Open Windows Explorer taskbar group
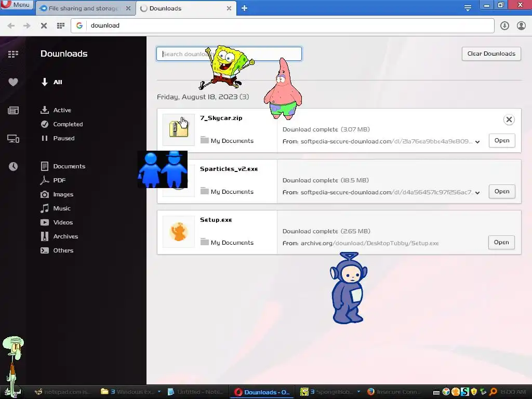Image resolution: width=532 pixels, height=399 pixels. 130,392
